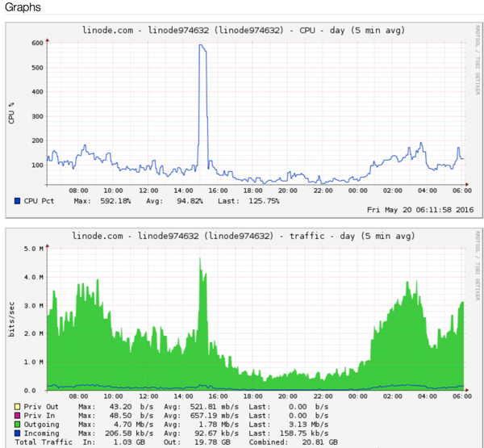Click the Incoming Avg value 92.67 kb/s

click(216, 433)
